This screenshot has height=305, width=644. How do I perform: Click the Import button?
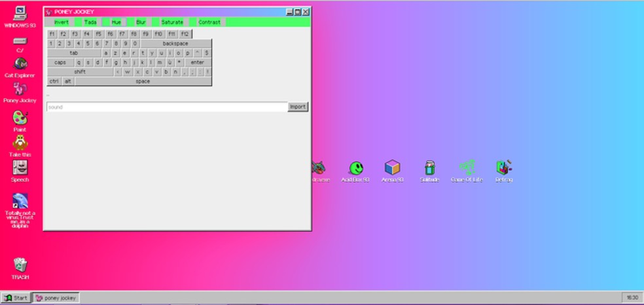(x=298, y=107)
